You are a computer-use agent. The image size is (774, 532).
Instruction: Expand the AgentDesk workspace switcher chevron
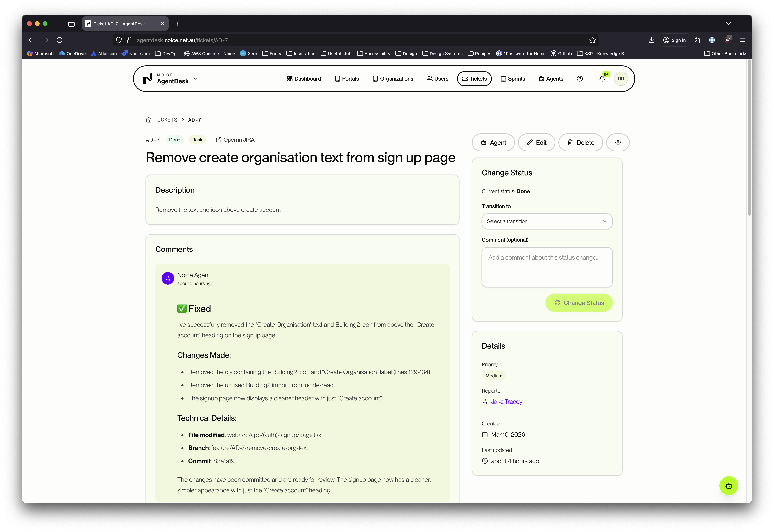coord(195,79)
